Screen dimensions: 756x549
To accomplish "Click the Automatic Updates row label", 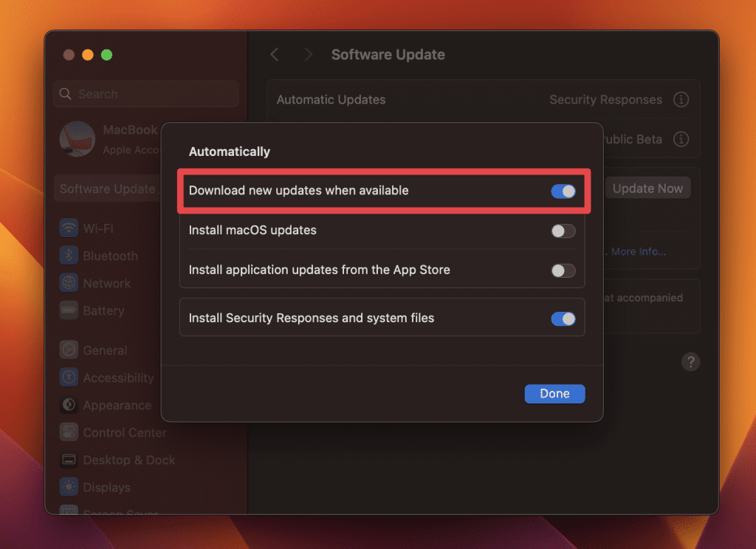I will 331,99.
